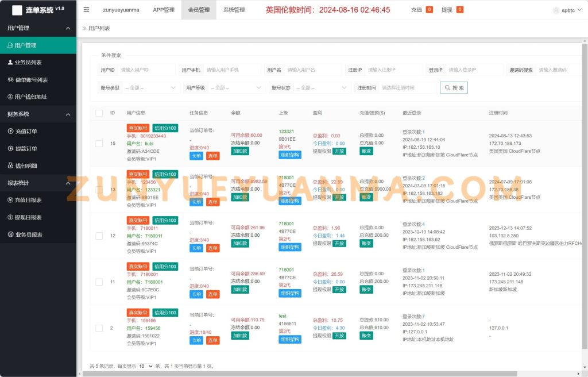Change the per-page records dropdown showing 10
This screenshot has width=588, height=377.
[146, 366]
